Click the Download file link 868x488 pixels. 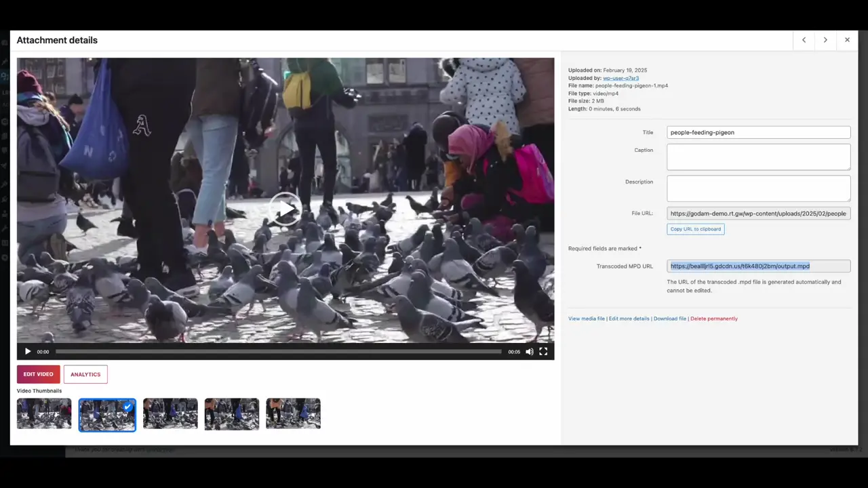pos(670,319)
